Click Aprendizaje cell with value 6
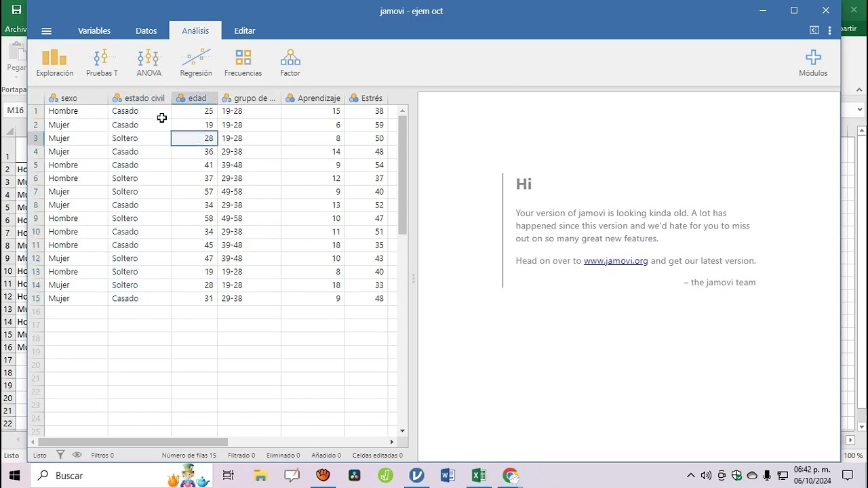This screenshot has width=868, height=488. (x=313, y=125)
